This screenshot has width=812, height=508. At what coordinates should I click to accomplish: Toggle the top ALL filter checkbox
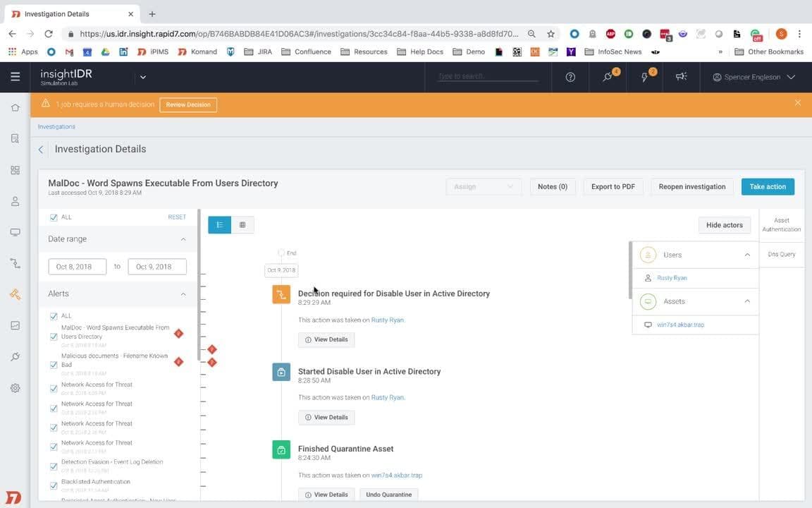tap(54, 217)
